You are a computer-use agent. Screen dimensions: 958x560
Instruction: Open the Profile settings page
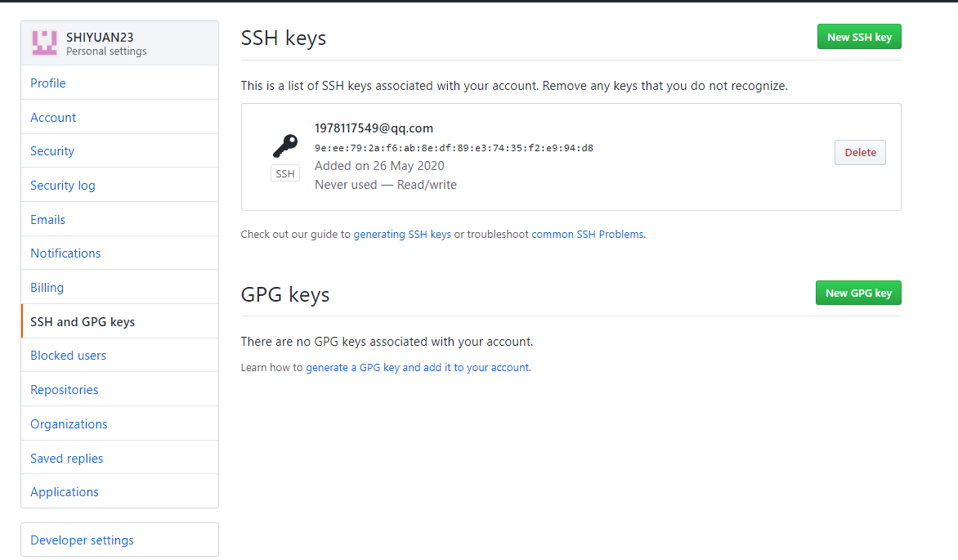[x=48, y=83]
